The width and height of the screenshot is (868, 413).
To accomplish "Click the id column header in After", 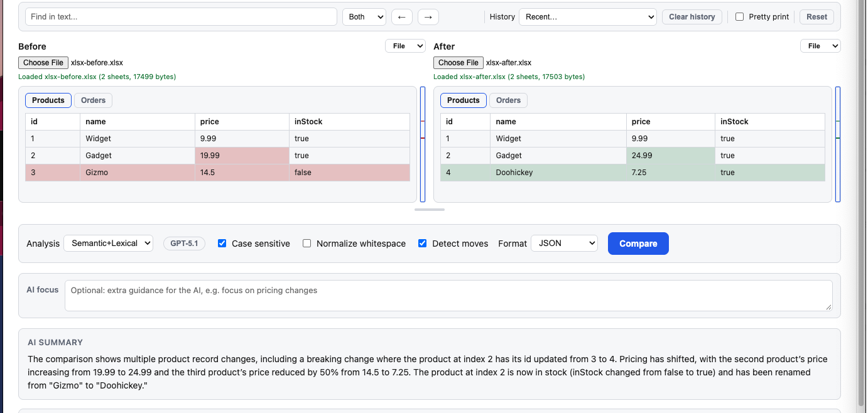I will point(465,122).
